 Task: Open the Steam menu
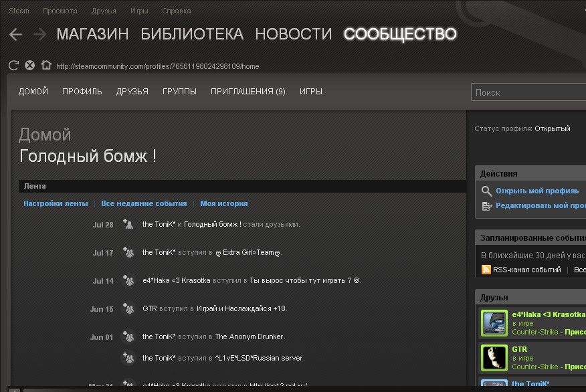click(19, 11)
